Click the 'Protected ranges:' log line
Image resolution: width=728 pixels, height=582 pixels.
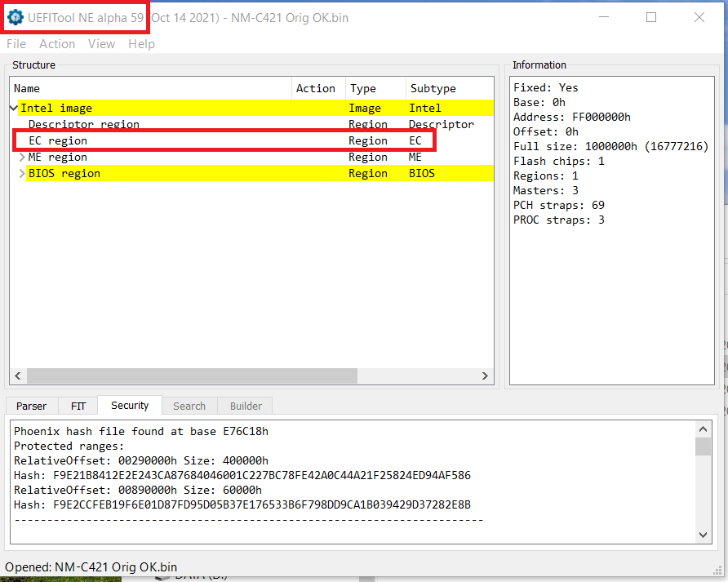pyautogui.click(x=69, y=446)
